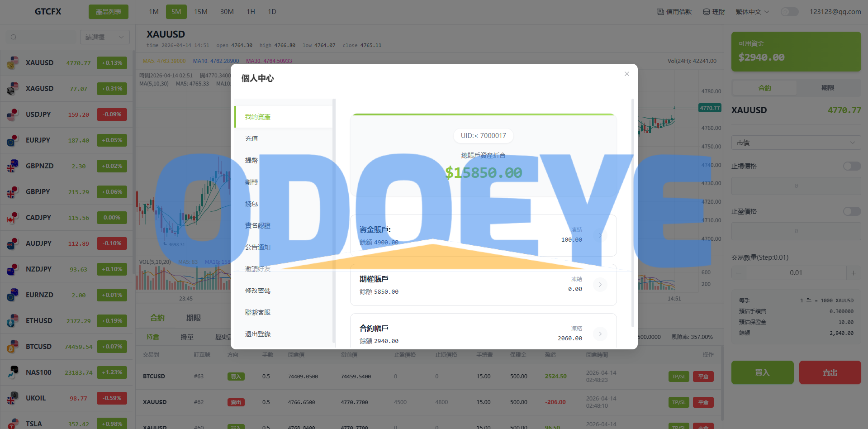
Task: Select the 1D timeframe
Action: pos(272,12)
